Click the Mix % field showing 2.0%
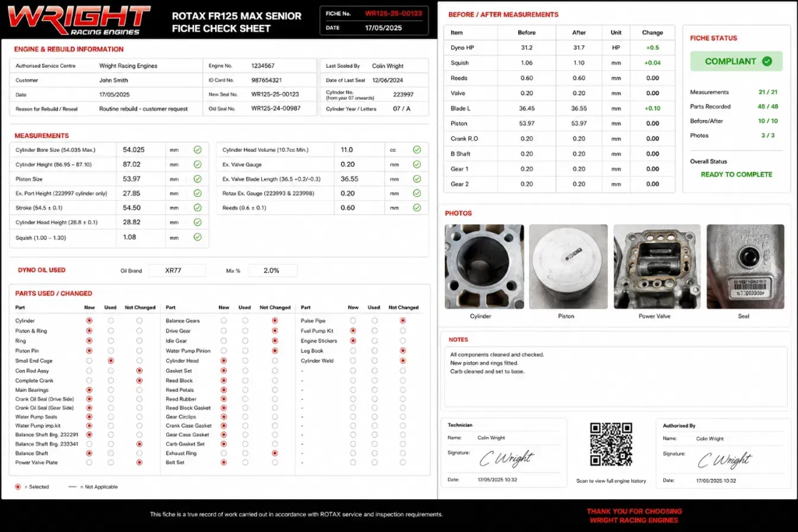Image resolution: width=798 pixels, height=532 pixels. point(272,270)
